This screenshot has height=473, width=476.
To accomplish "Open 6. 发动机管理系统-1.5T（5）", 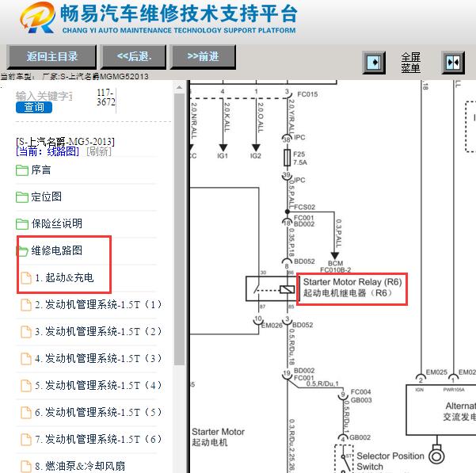I will (97, 412).
